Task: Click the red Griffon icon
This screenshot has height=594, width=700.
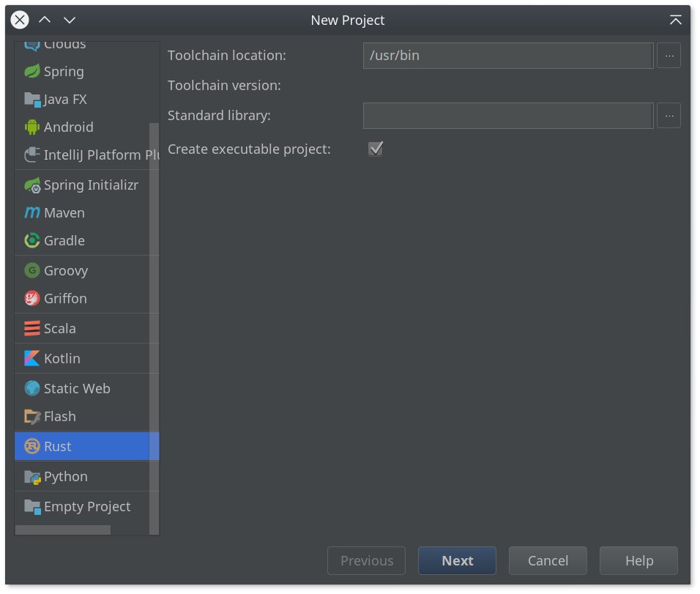Action: (x=31, y=298)
